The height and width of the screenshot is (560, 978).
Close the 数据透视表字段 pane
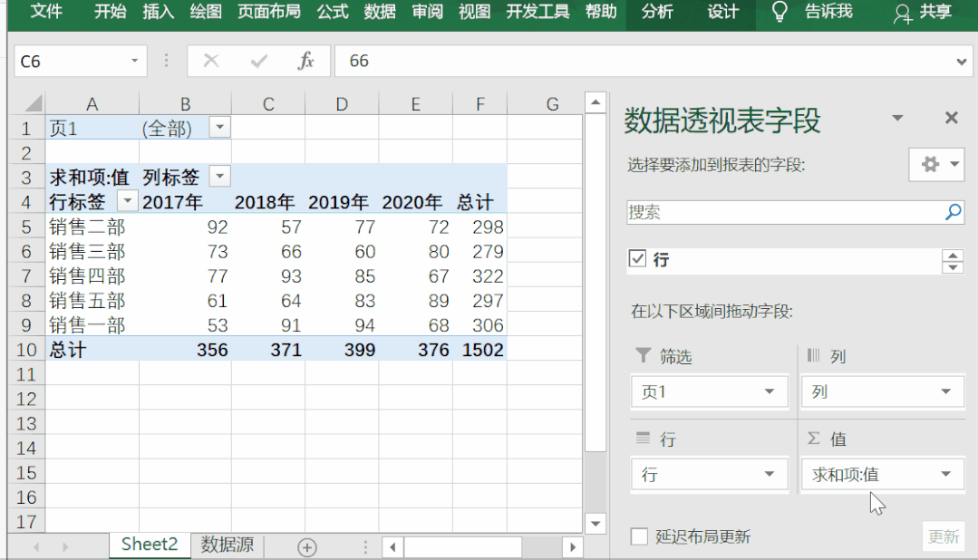pos(950,118)
